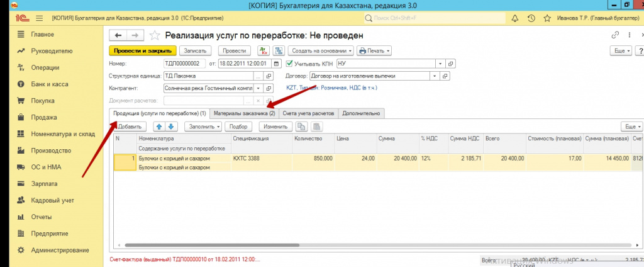Screen dimensions: 644x267
Task: Open the Договор field dropdown arrow
Action: [435, 76]
